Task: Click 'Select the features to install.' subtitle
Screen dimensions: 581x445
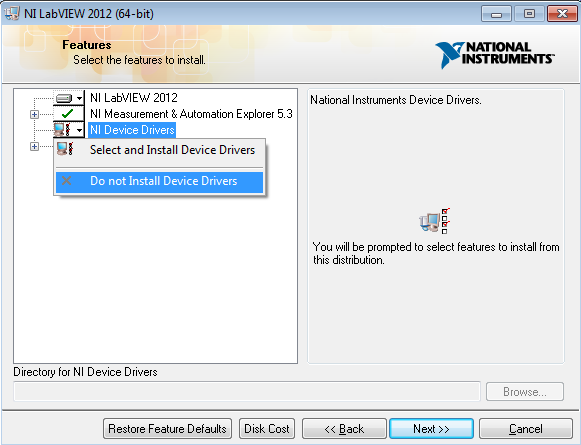Action: [139, 60]
